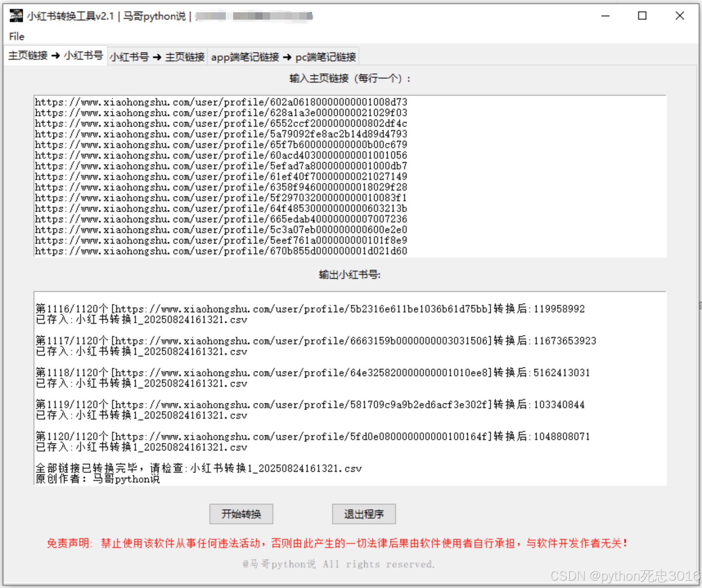The width and height of the screenshot is (702, 588).
Task: Click converted value 119958992
Action: pos(559,309)
